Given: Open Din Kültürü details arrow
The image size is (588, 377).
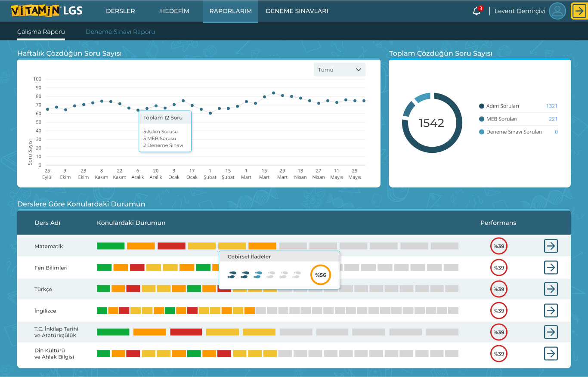Looking at the screenshot, I should tap(551, 354).
